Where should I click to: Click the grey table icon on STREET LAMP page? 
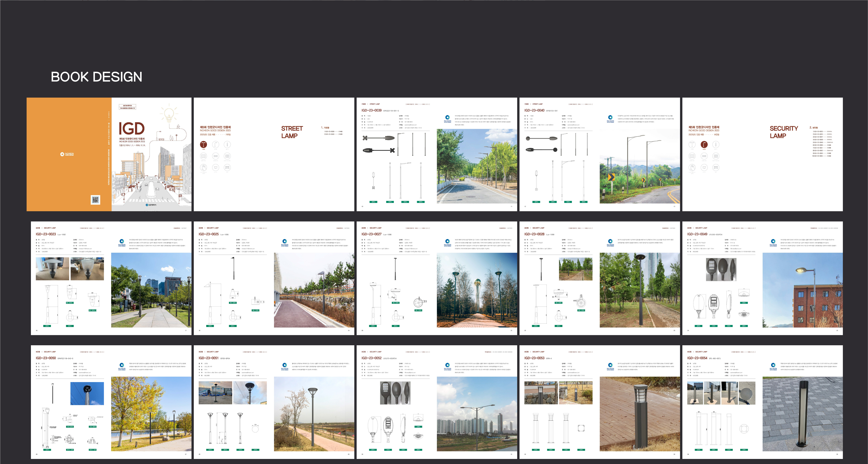216,168
